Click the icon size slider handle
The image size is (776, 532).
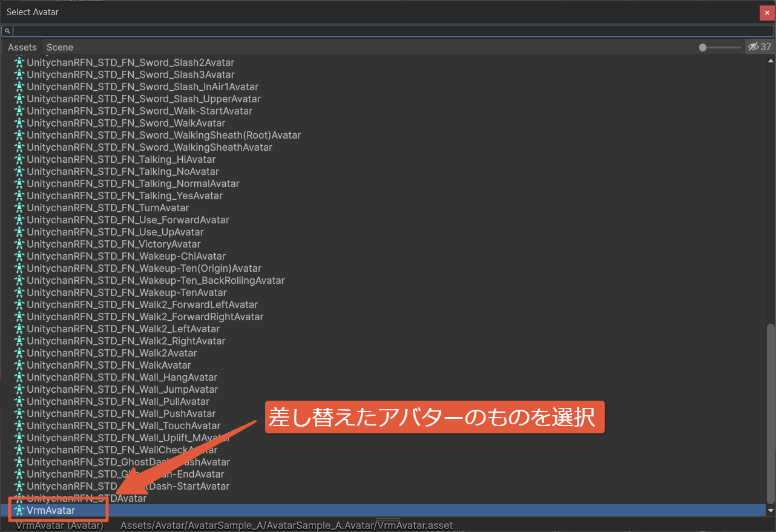click(x=702, y=47)
